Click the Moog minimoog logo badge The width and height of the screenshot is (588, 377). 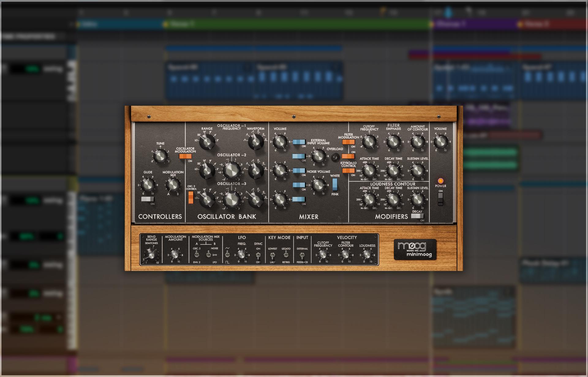point(415,249)
